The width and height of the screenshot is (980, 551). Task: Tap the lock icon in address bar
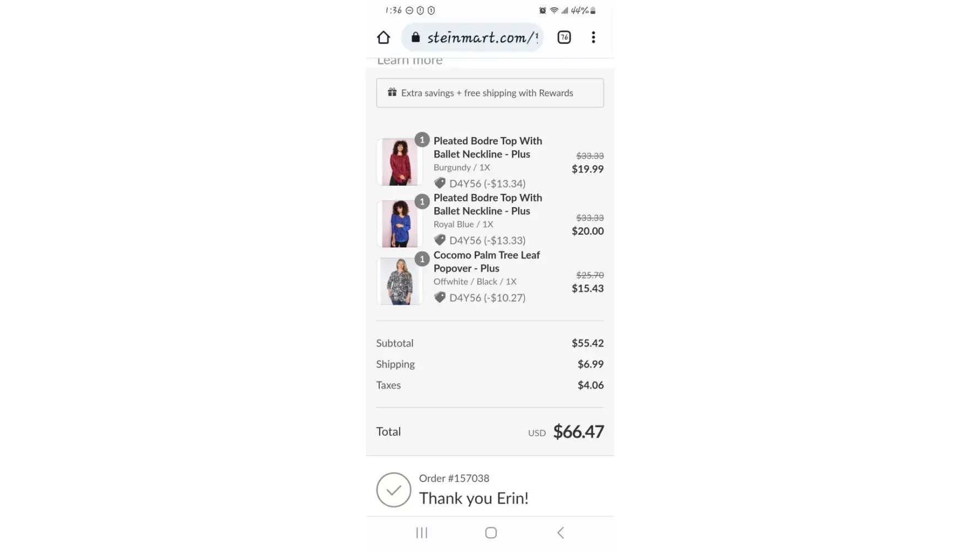pos(416,37)
